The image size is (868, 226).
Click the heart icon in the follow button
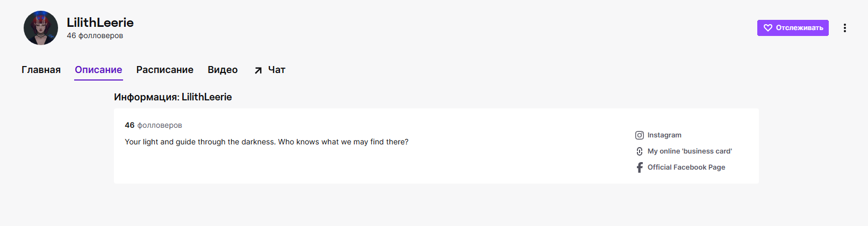(x=768, y=28)
